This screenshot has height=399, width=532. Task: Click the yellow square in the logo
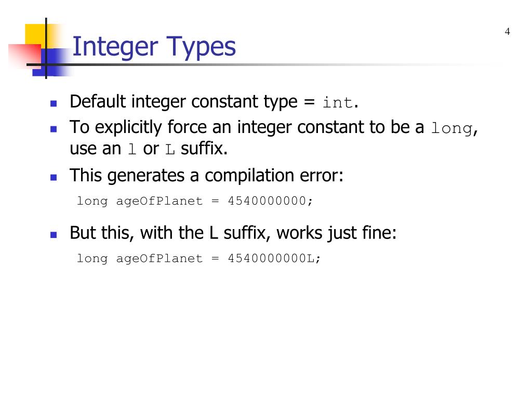pos(36,35)
